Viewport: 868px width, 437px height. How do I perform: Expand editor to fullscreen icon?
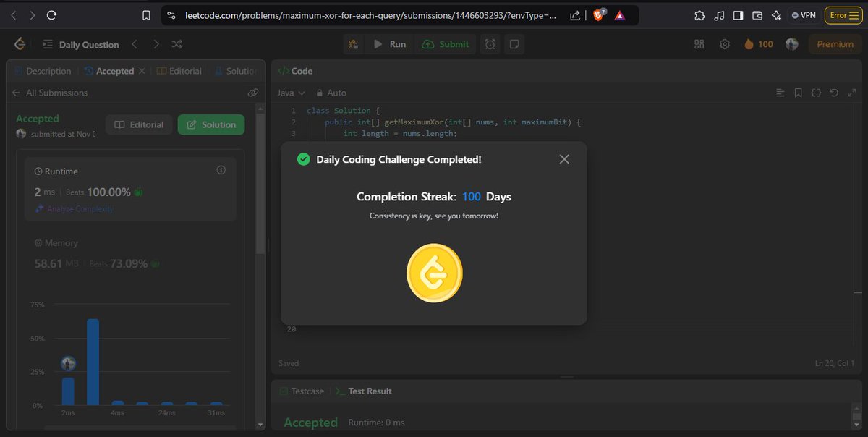pos(851,93)
